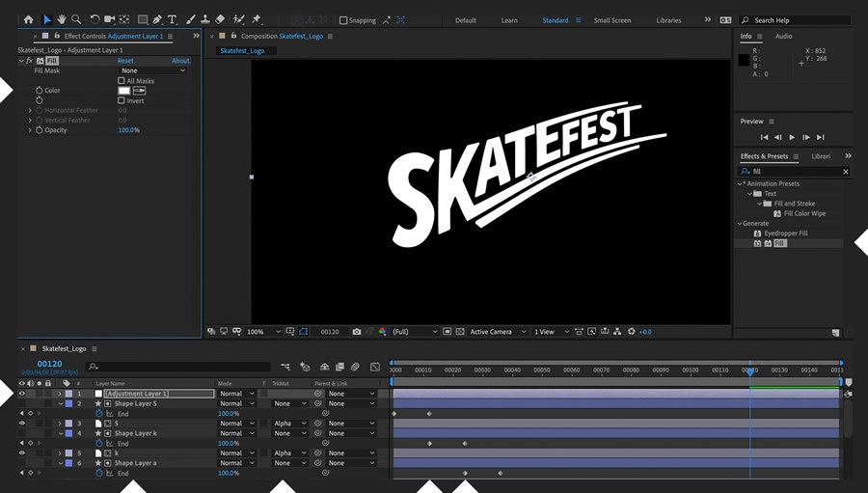Screen dimensions: 868x493
Task: Click the About link for Fill effect
Action: 180,61
